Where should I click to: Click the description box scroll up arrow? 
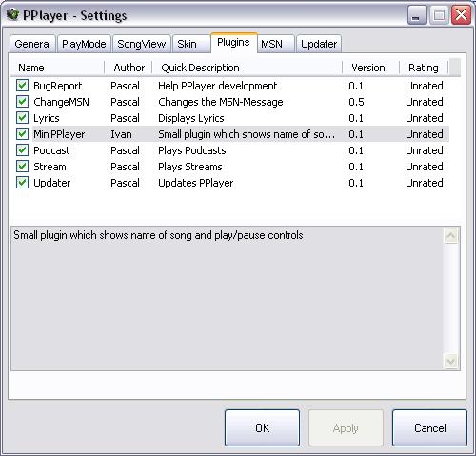pos(451,235)
